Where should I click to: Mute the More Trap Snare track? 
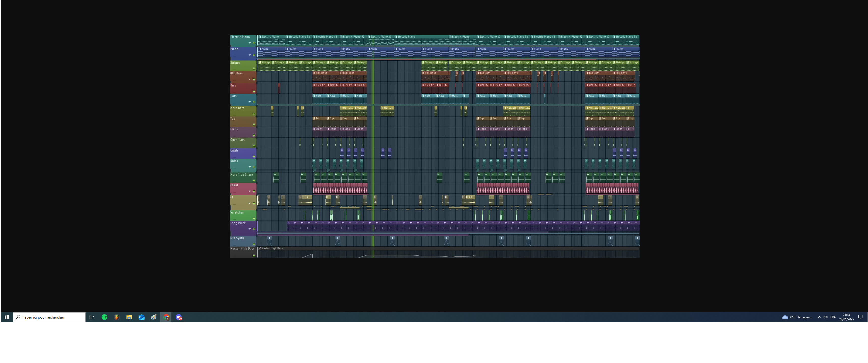point(254,181)
